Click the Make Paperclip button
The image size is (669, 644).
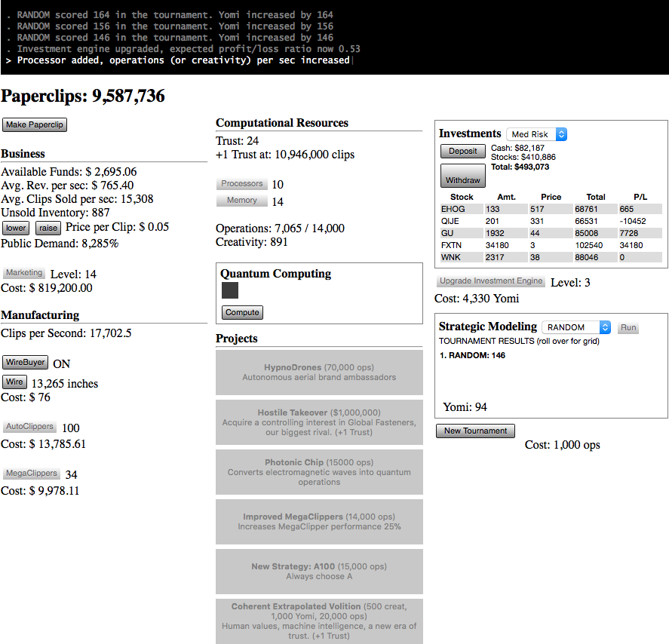[35, 124]
